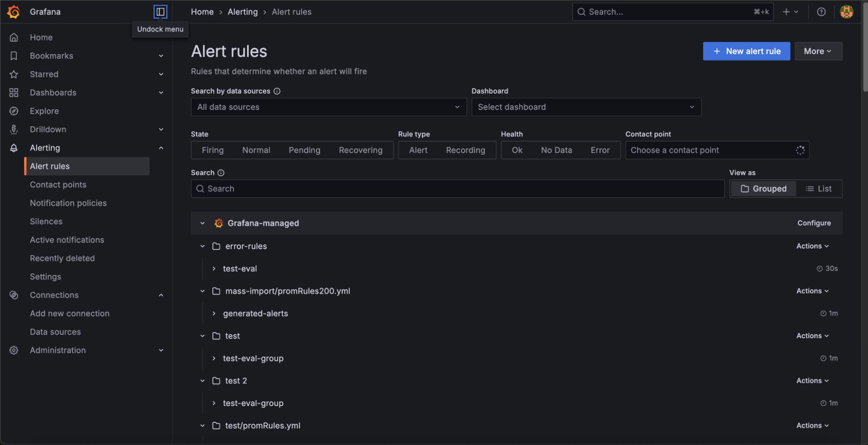Click the New alert rule button
868x445 pixels.
pos(746,51)
